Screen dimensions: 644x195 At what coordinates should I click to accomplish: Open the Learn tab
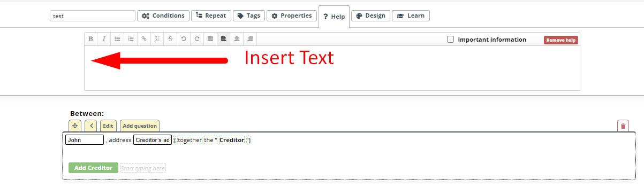pos(411,16)
